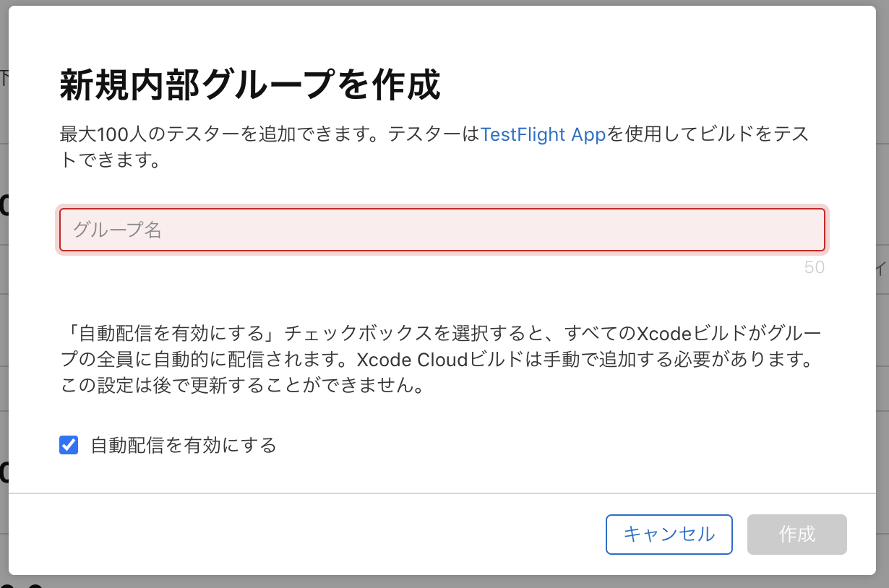The height and width of the screenshot is (588, 889).
Task: Click the dimmed background left of the dialog
Action: (x=4, y=289)
